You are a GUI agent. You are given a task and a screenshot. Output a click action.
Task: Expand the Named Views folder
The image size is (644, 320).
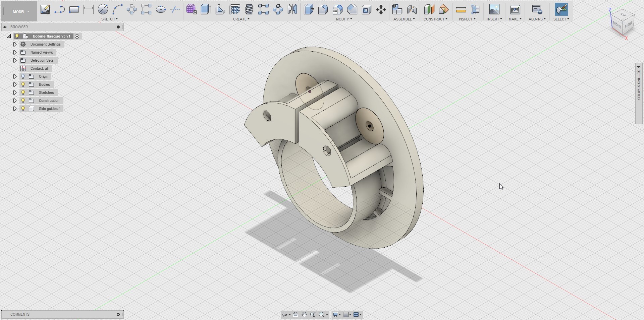(15, 52)
